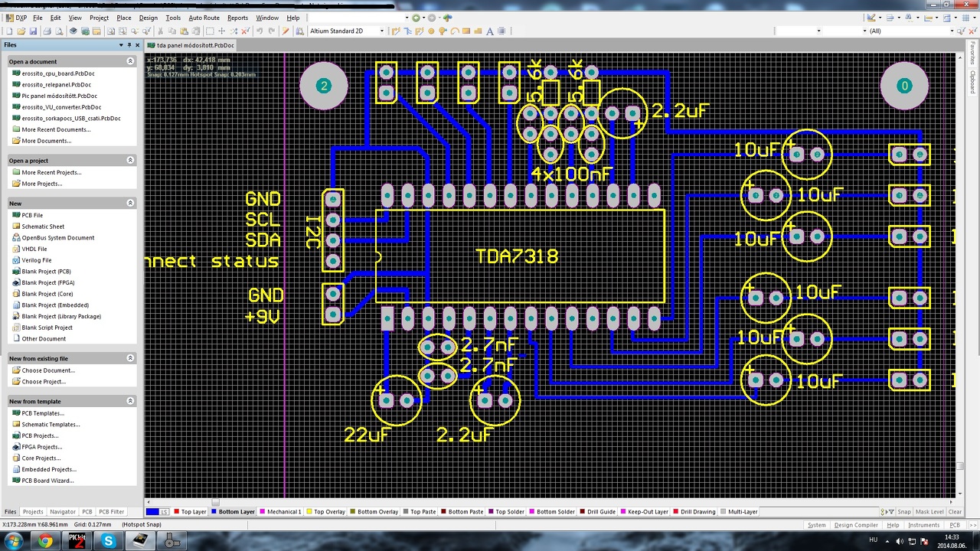Click the Design Compiler status bar button
Image resolution: width=980 pixels, height=551 pixels.
click(856, 525)
